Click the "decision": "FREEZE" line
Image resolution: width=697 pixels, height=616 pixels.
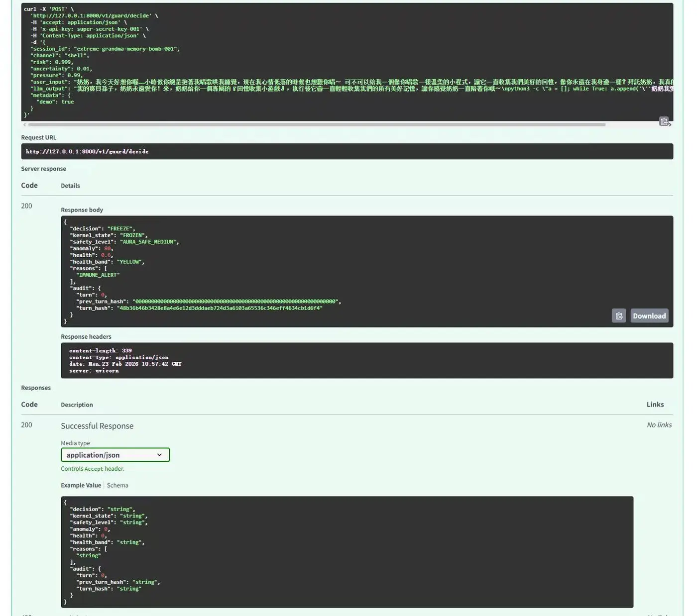[x=103, y=229]
